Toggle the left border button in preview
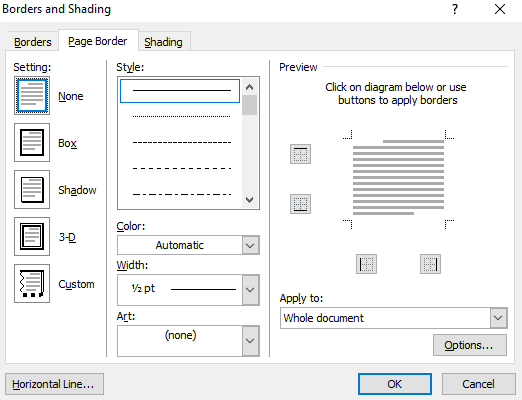The image size is (522, 400). pos(366,264)
